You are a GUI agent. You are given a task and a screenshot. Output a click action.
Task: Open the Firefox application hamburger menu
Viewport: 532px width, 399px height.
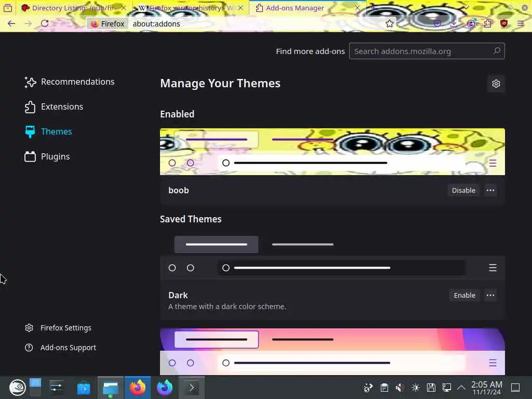(521, 23)
